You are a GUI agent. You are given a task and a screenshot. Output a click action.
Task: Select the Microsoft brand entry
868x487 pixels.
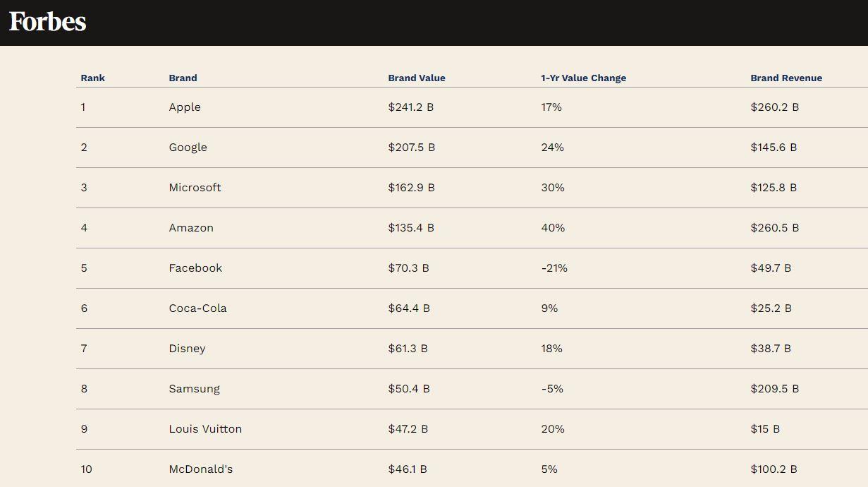coord(195,188)
